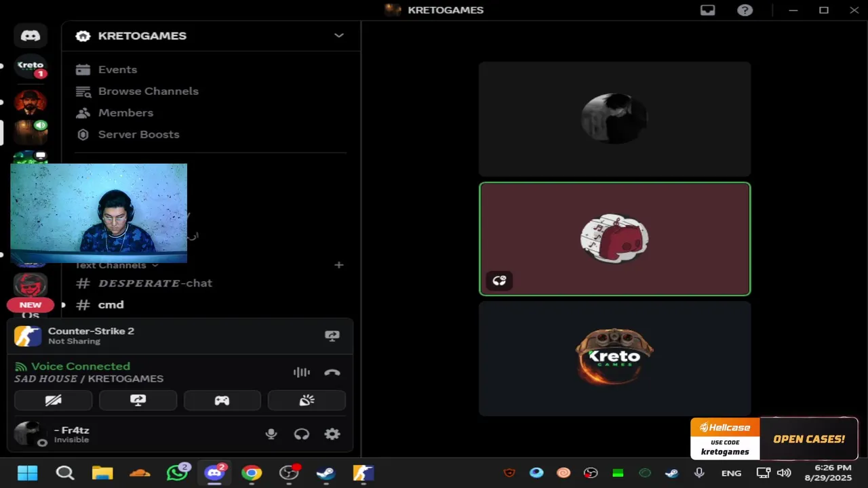Click the Voice Connected status text
Viewport: 868px width, 488px height.
coord(80,366)
